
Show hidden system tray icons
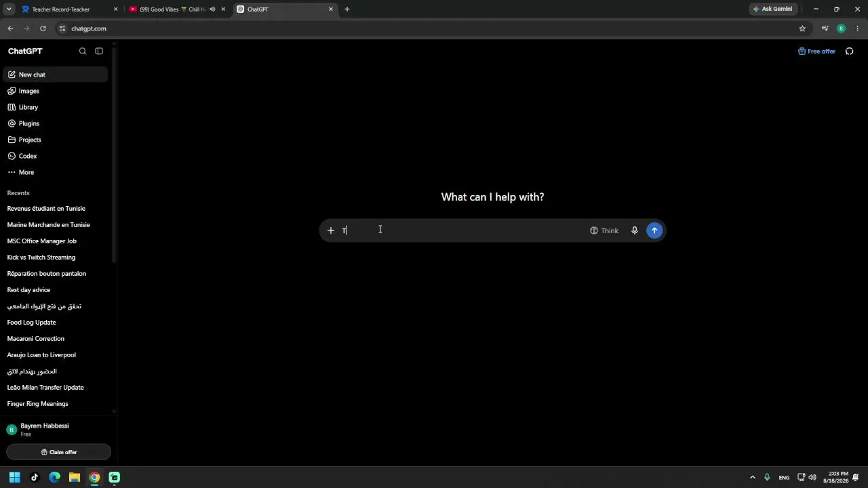[x=752, y=477]
